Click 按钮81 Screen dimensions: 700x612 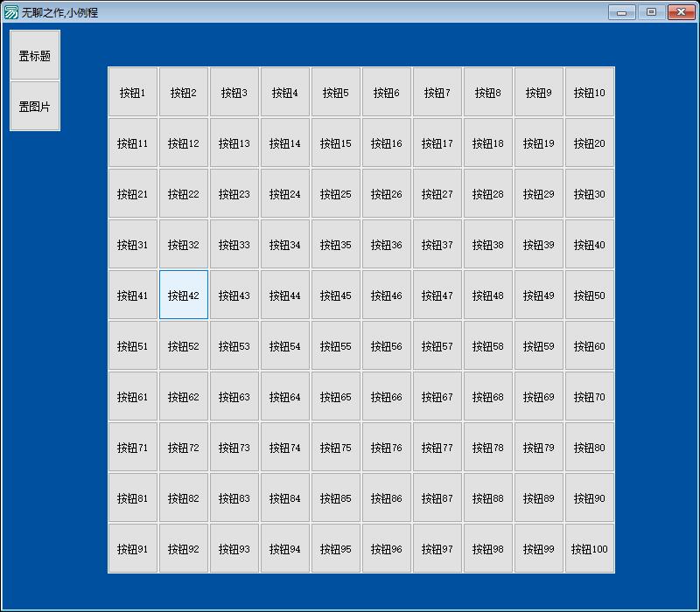(133, 497)
